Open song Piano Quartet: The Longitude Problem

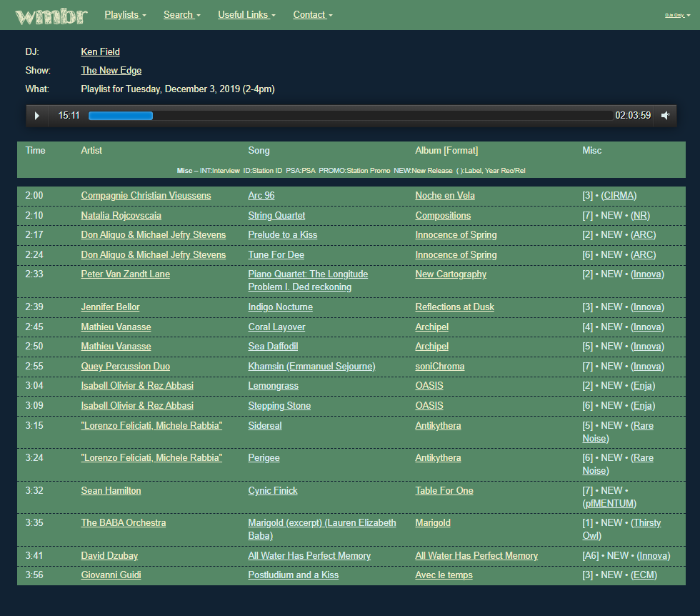pos(308,281)
